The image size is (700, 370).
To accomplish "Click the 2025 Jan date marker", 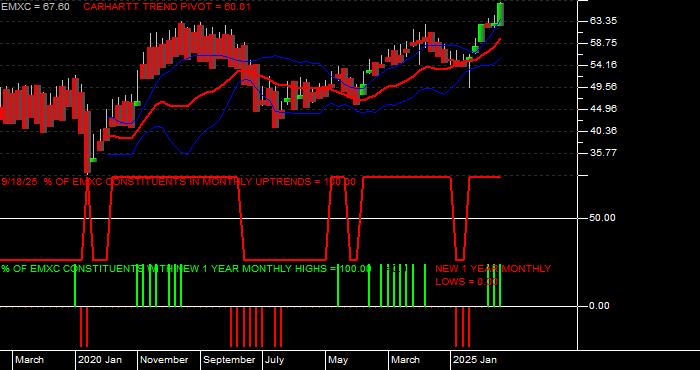I will [474, 360].
